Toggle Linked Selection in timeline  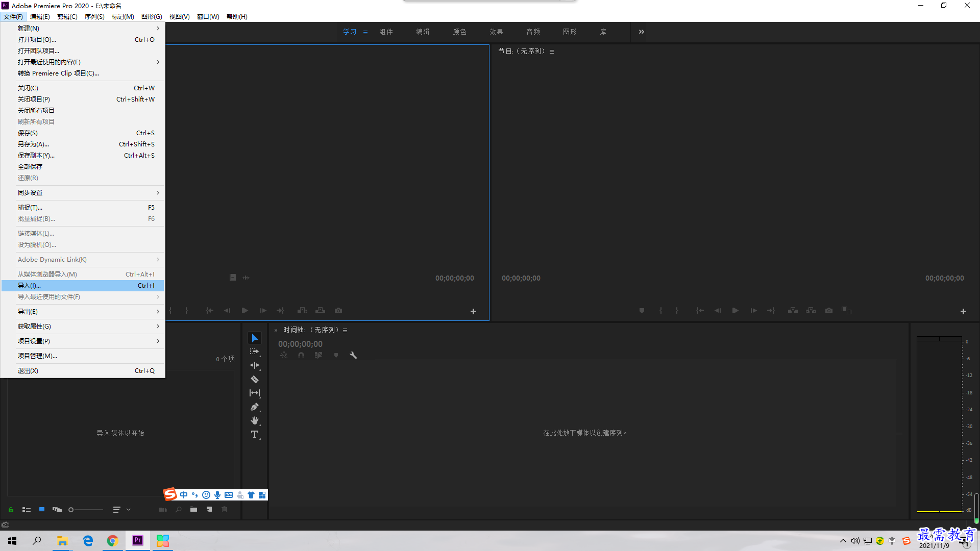[x=318, y=355]
